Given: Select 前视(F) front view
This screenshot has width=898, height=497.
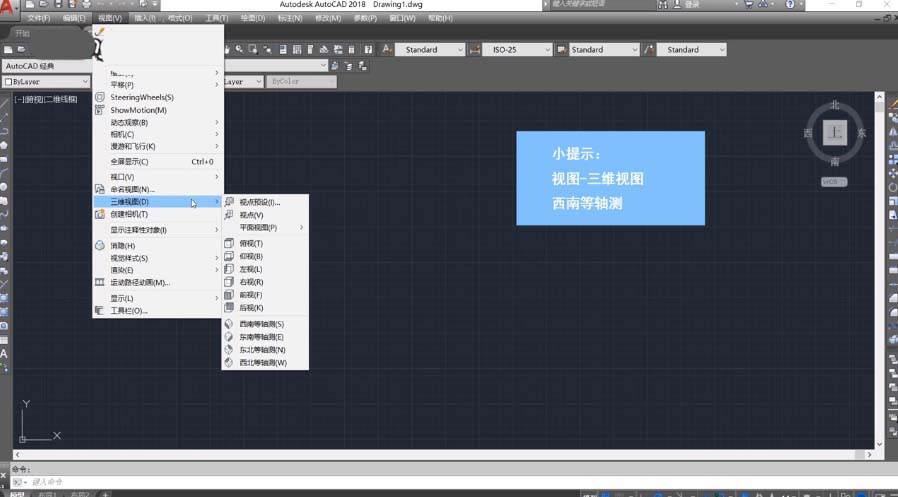Looking at the screenshot, I should (266, 295).
